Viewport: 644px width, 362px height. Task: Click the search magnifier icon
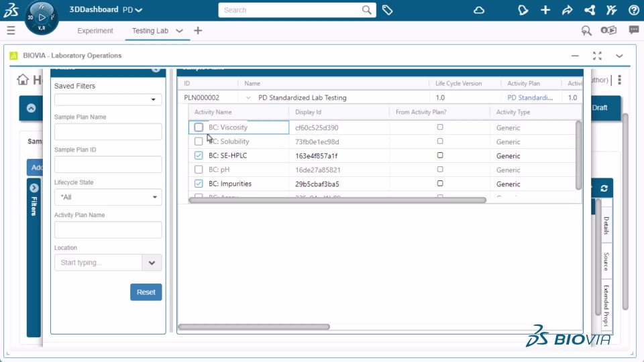pos(366,10)
